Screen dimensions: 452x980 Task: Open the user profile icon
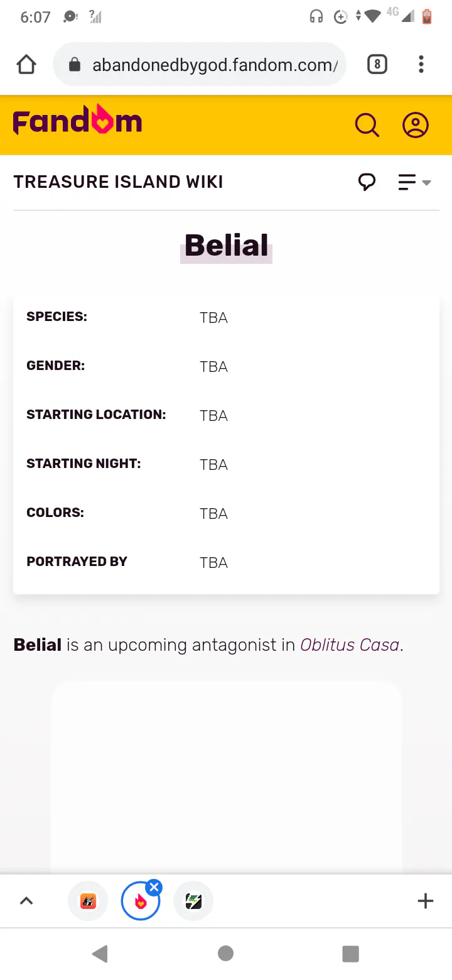[x=415, y=125]
